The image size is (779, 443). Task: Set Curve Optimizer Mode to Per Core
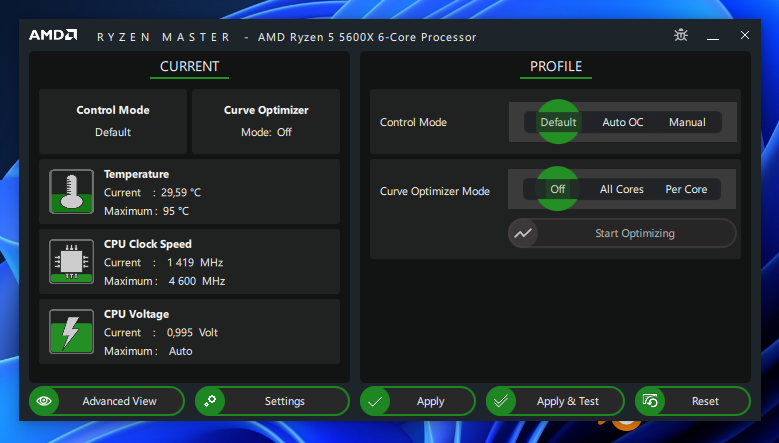tap(686, 189)
